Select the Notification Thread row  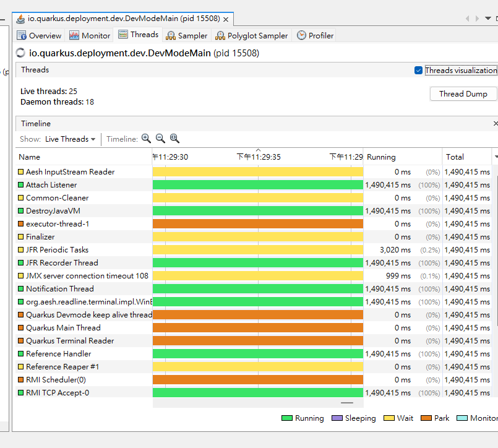254,289
